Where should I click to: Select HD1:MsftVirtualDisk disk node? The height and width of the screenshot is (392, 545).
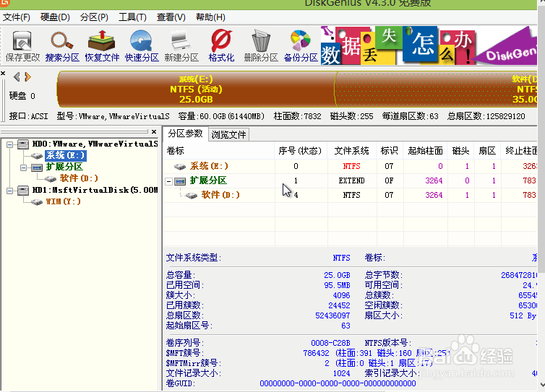[95, 190]
